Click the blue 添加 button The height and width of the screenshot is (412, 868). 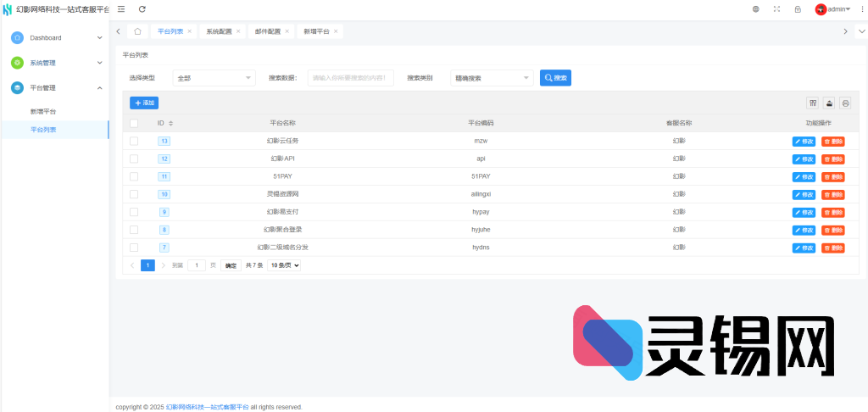point(144,103)
